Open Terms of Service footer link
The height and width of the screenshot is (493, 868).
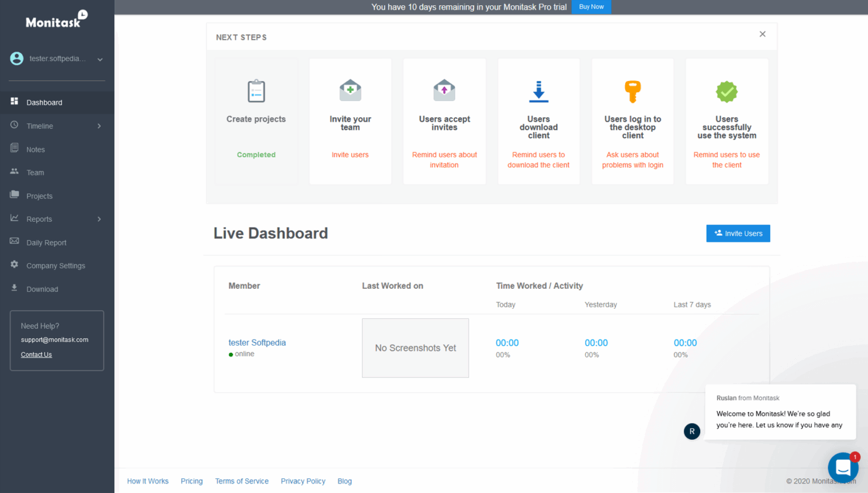242,481
